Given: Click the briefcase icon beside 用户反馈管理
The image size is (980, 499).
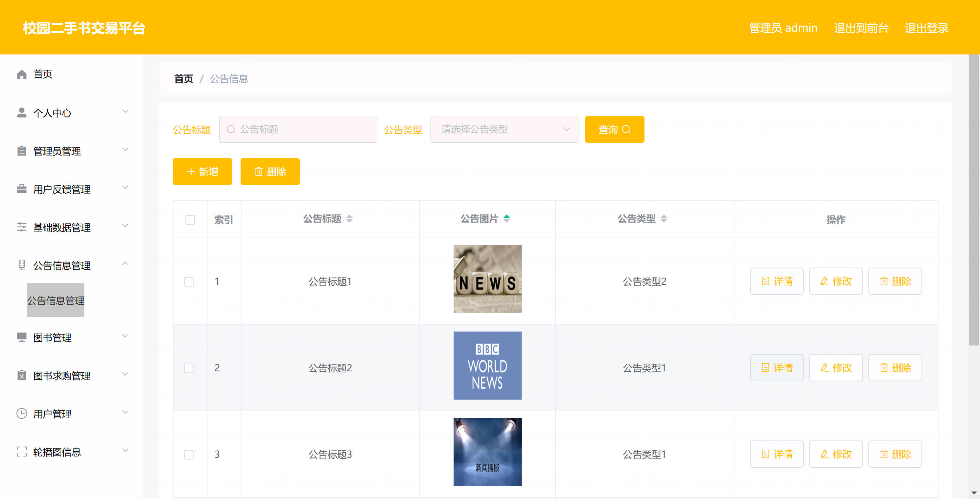Looking at the screenshot, I should click(22, 189).
